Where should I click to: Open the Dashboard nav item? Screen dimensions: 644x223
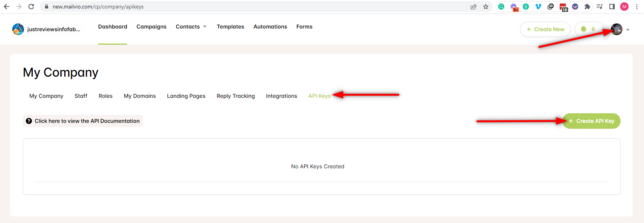(112, 27)
